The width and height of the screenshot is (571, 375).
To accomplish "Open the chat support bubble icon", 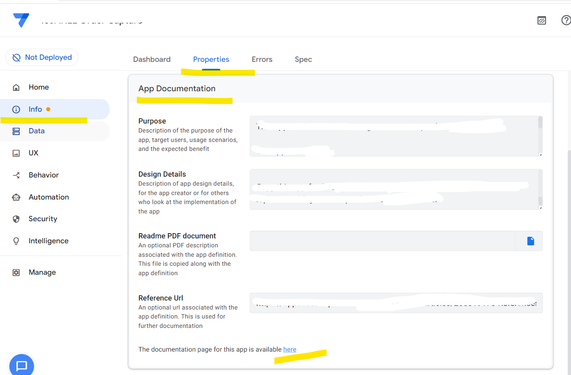I will click(x=21, y=365).
